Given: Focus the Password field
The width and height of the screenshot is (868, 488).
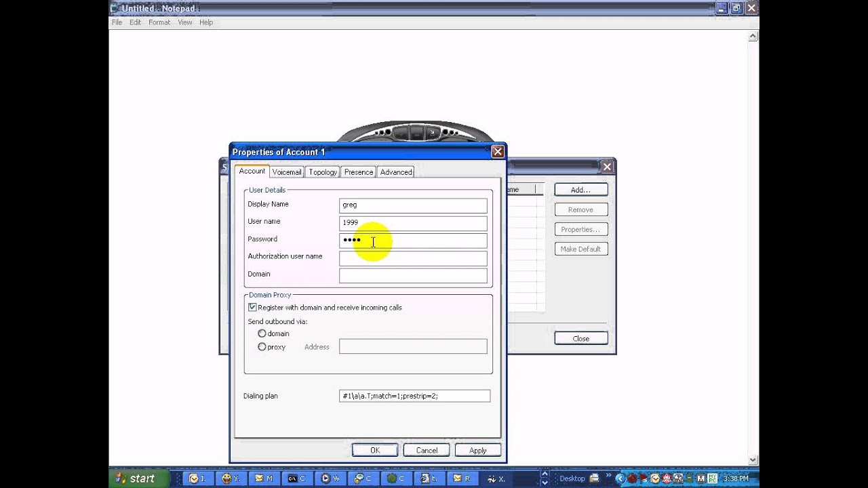Looking at the screenshot, I should 413,240.
